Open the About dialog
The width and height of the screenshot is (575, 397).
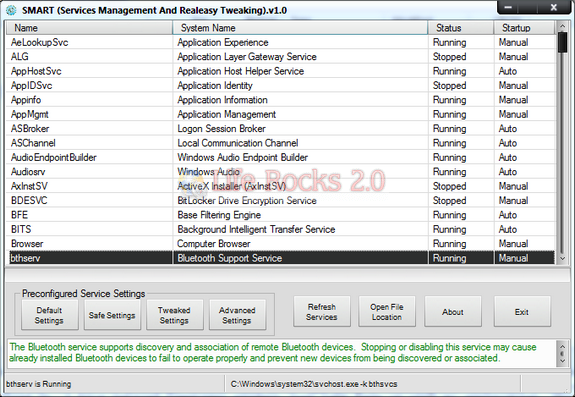(453, 312)
